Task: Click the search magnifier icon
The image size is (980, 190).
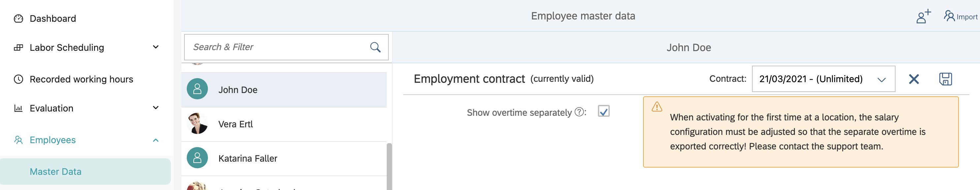Action: [375, 47]
